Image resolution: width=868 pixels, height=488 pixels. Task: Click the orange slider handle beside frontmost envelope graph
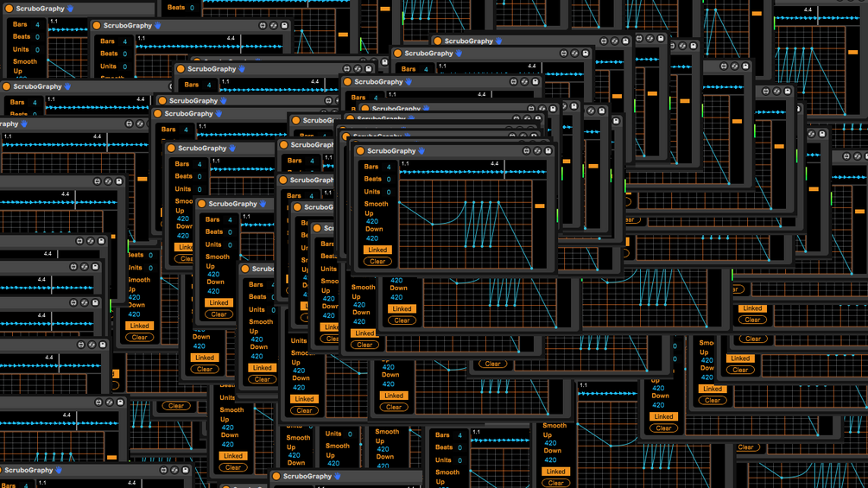(x=540, y=206)
